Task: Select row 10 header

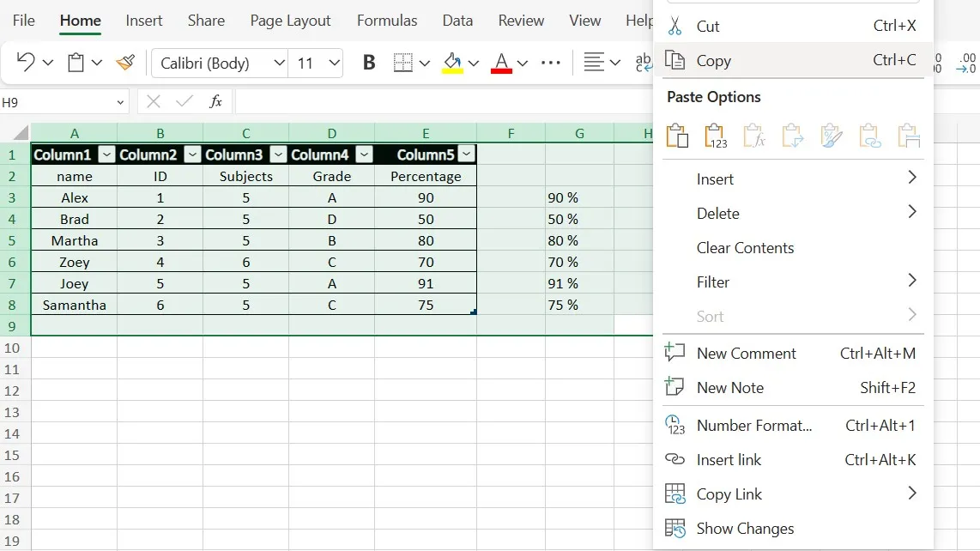Action: click(13, 348)
